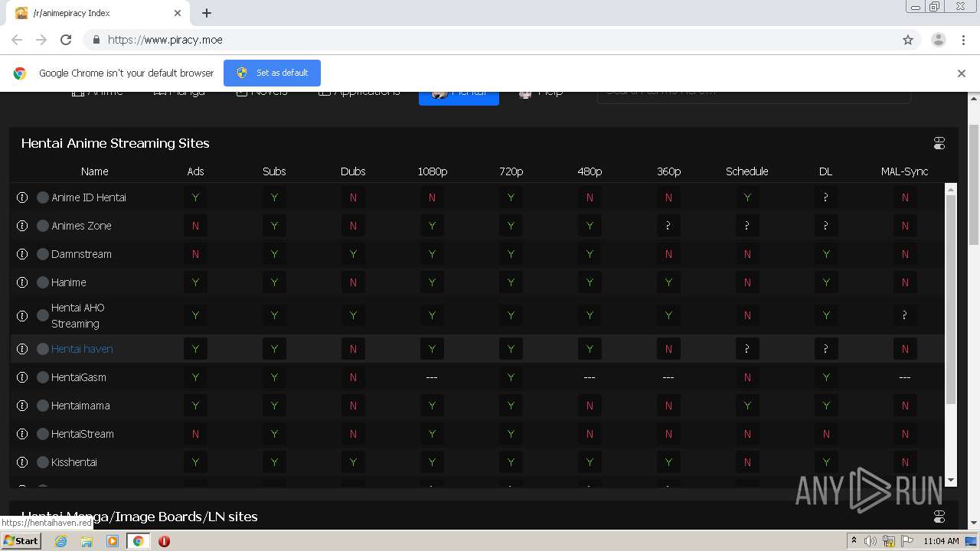Toggle star circle beside HentaiGasm
Screen dimensions: 980x551
click(x=43, y=377)
